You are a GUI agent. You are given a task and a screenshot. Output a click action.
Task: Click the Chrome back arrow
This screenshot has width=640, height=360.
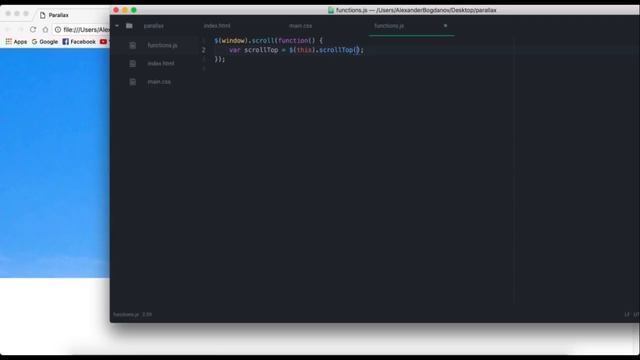click(8, 29)
